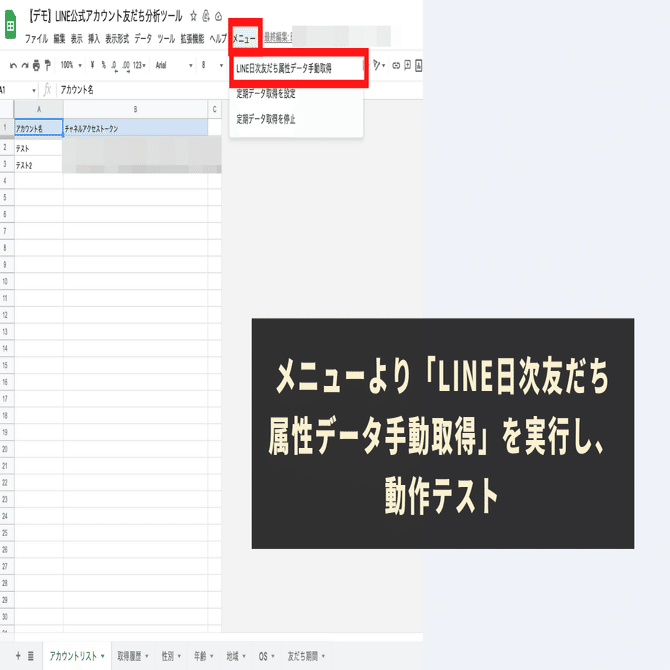Decrease decimal places button
The width and height of the screenshot is (670, 670).
114,65
